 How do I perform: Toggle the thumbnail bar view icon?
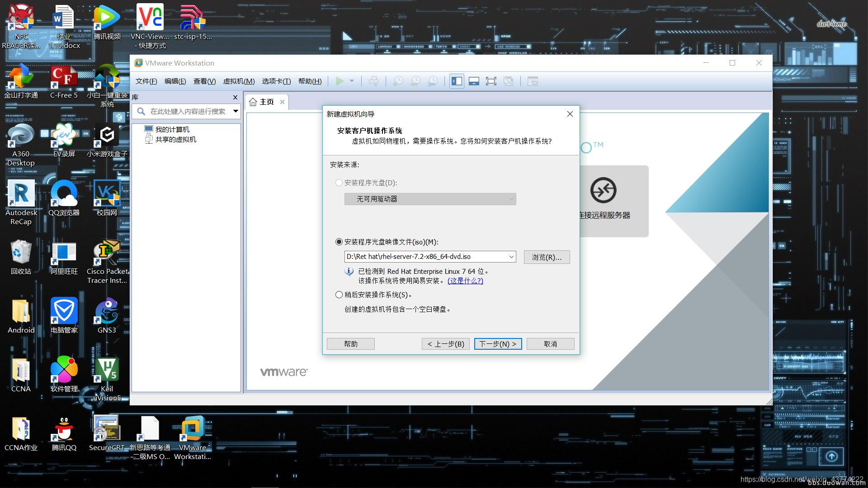click(x=474, y=81)
